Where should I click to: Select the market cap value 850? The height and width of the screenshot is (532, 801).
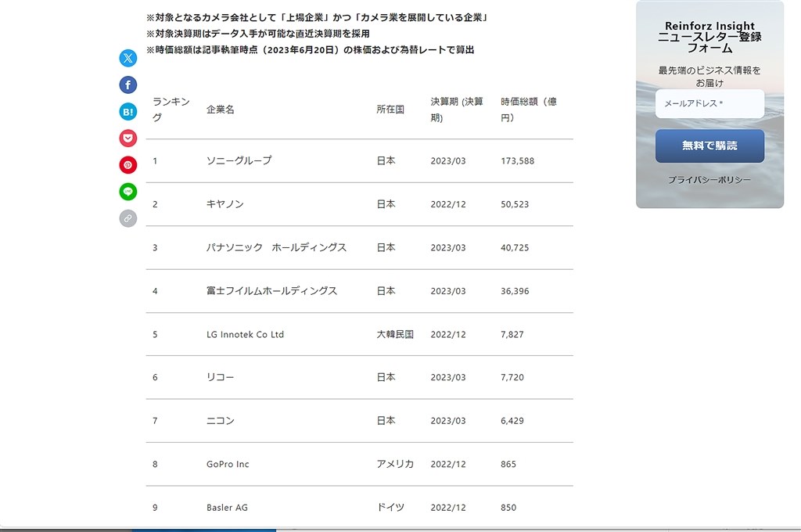tap(508, 508)
